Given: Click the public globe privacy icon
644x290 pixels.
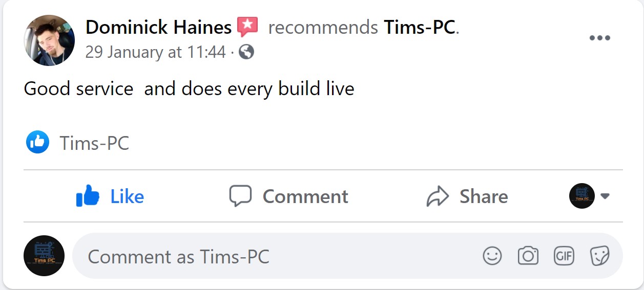Looking at the screenshot, I should (x=246, y=52).
